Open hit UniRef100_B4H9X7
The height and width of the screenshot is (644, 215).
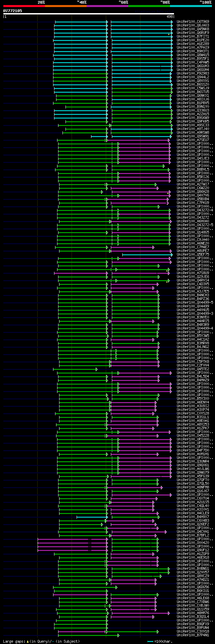pyautogui.click(x=193, y=517)
